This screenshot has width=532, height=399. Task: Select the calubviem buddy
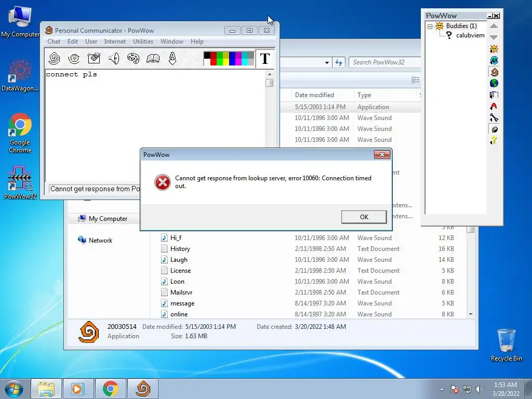[x=470, y=35]
